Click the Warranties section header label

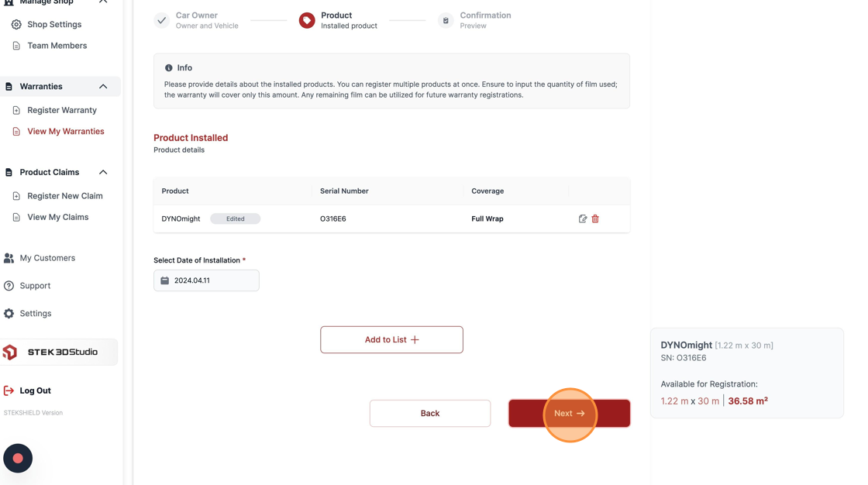click(41, 86)
